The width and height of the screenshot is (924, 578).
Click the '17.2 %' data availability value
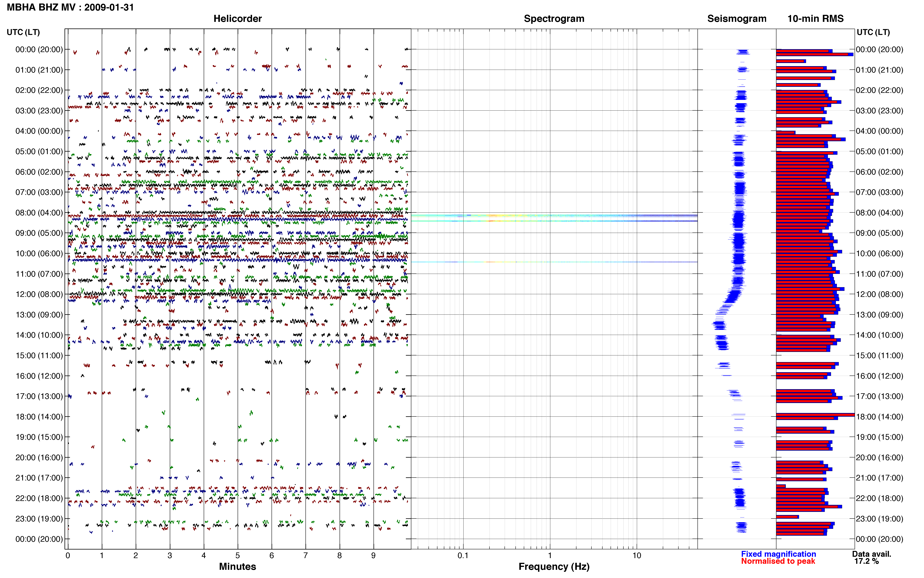point(866,561)
